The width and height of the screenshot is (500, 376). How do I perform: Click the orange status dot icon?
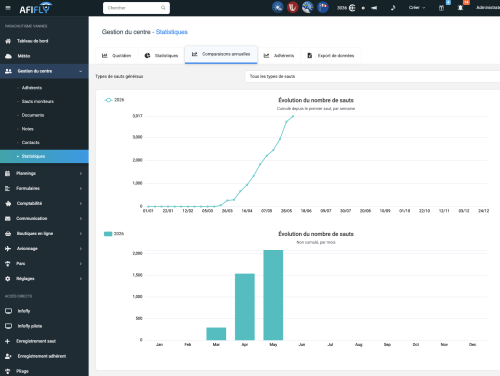click(x=363, y=8)
